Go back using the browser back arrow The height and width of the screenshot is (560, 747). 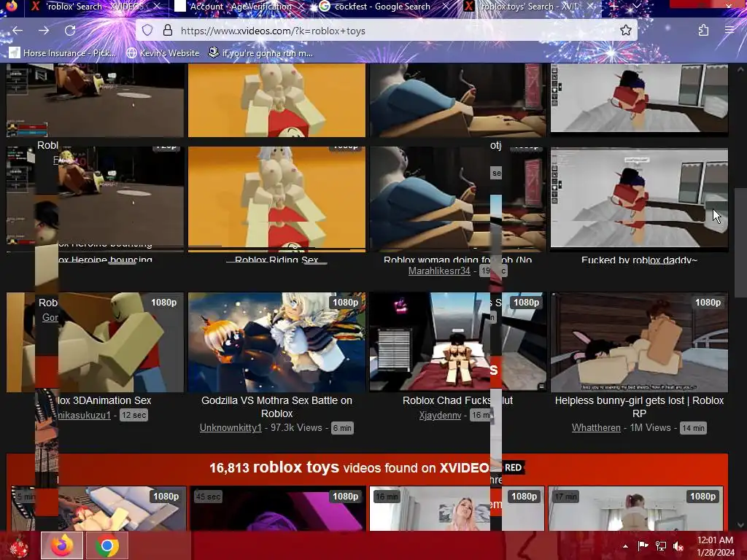point(18,31)
